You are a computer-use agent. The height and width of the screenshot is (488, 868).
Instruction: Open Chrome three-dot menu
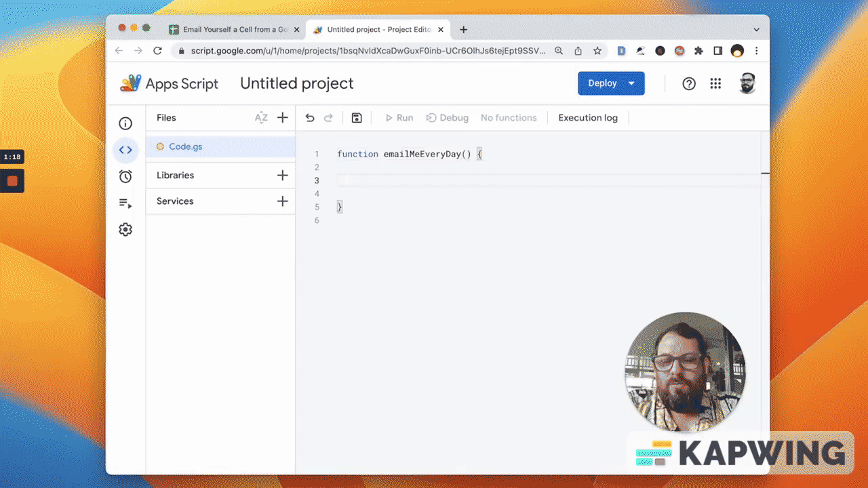(x=757, y=51)
